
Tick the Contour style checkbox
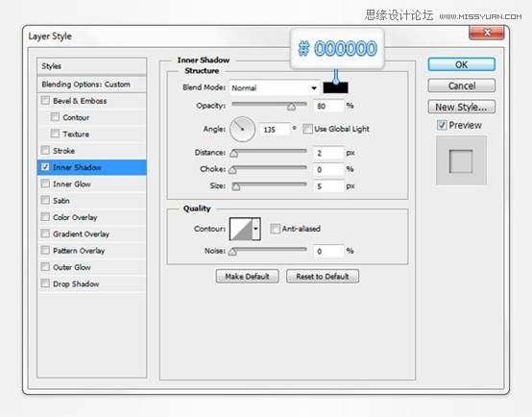click(x=55, y=117)
